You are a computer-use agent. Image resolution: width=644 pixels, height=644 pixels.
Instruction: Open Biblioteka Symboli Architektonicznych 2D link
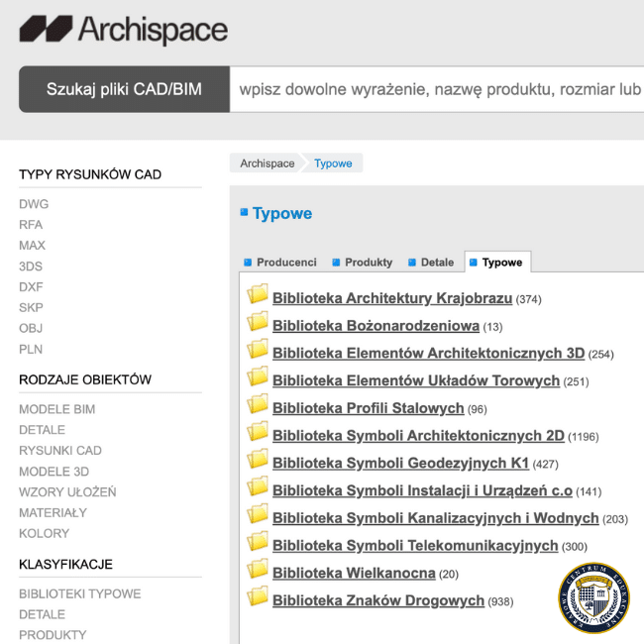coord(418,436)
